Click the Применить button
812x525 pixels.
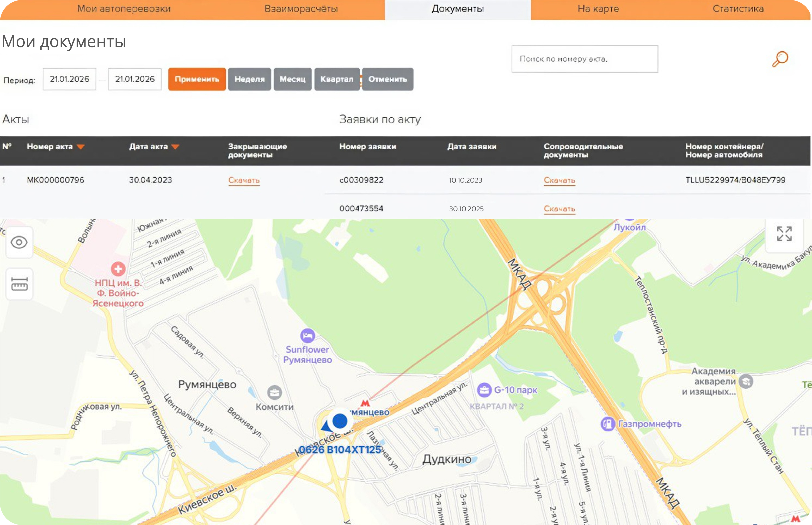click(x=197, y=79)
